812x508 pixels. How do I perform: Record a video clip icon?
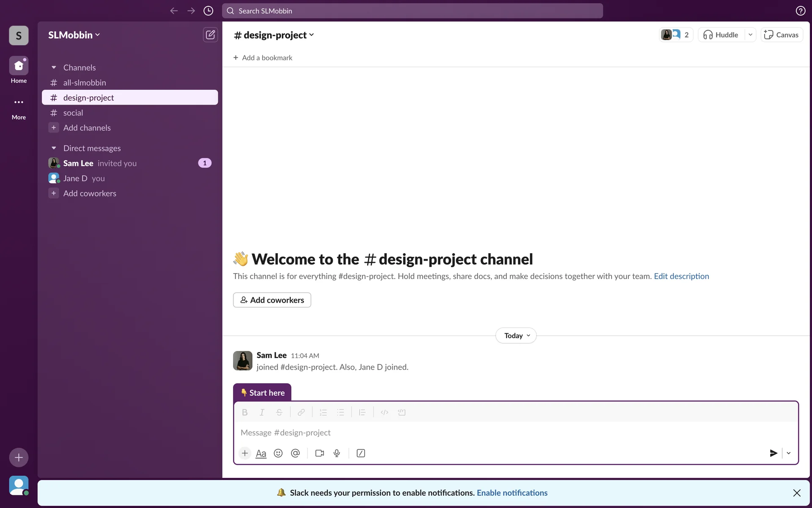[x=320, y=453]
